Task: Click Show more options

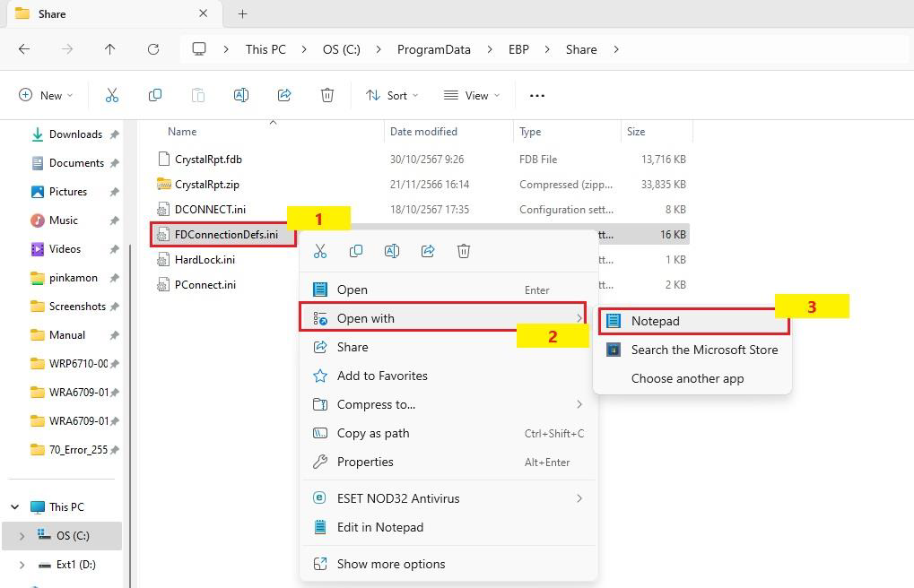Action: [x=390, y=564]
